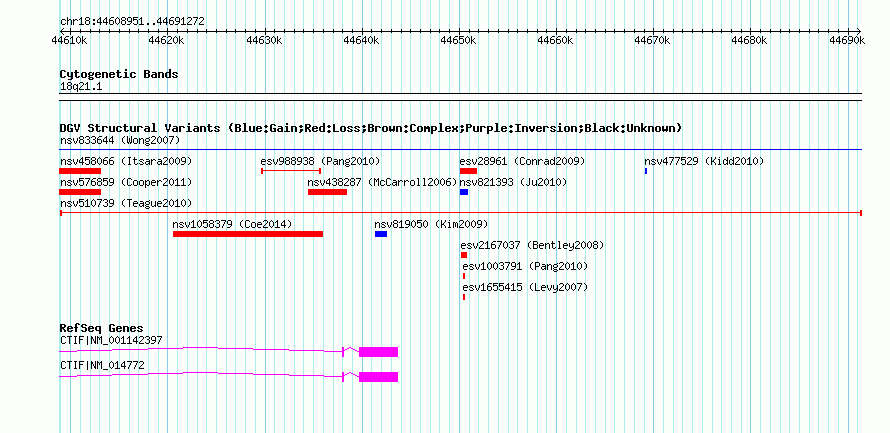The width and height of the screenshot is (890, 433).
Task: Click the esv28961 (Conrad2009) label
Action: (x=522, y=161)
